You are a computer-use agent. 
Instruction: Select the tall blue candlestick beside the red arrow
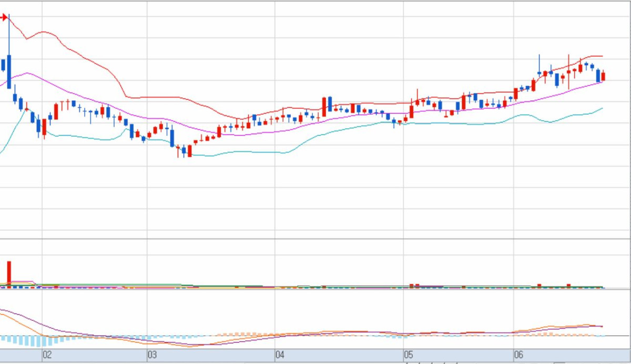pos(9,71)
